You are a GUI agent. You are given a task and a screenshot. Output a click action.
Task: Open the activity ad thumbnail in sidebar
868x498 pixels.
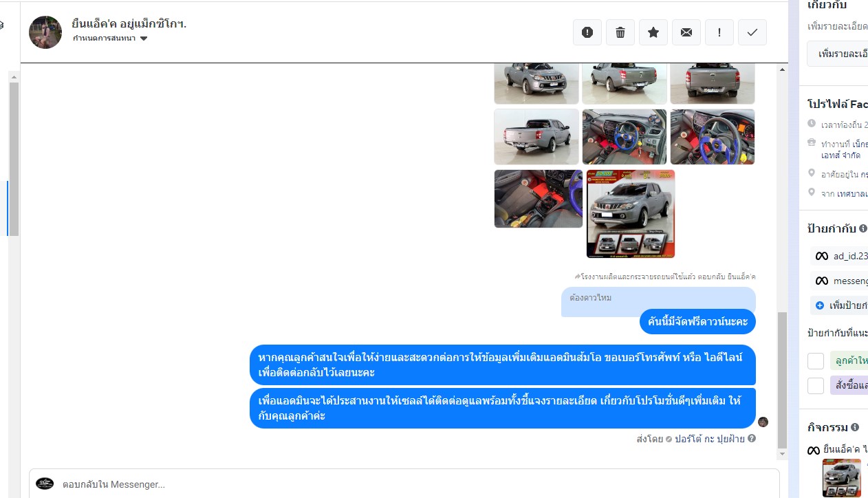click(841, 478)
